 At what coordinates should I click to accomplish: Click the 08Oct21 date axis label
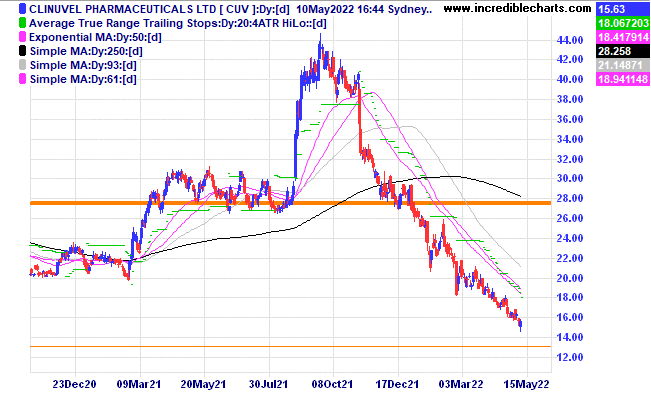click(x=332, y=384)
